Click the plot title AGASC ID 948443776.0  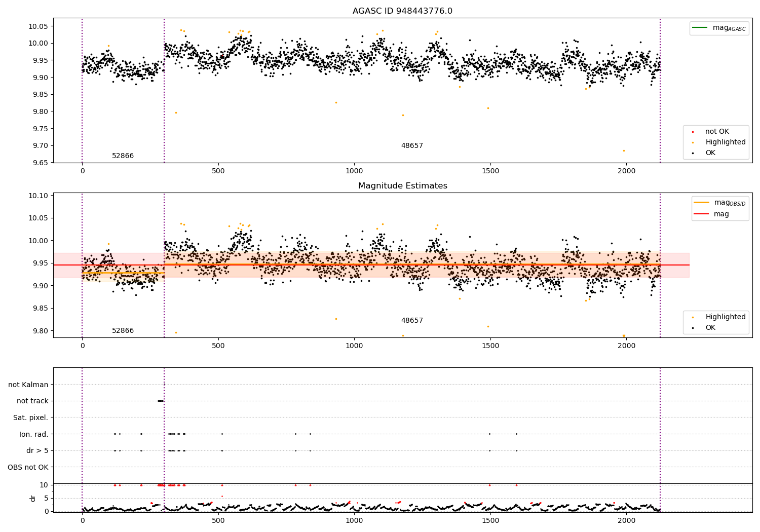(402, 11)
